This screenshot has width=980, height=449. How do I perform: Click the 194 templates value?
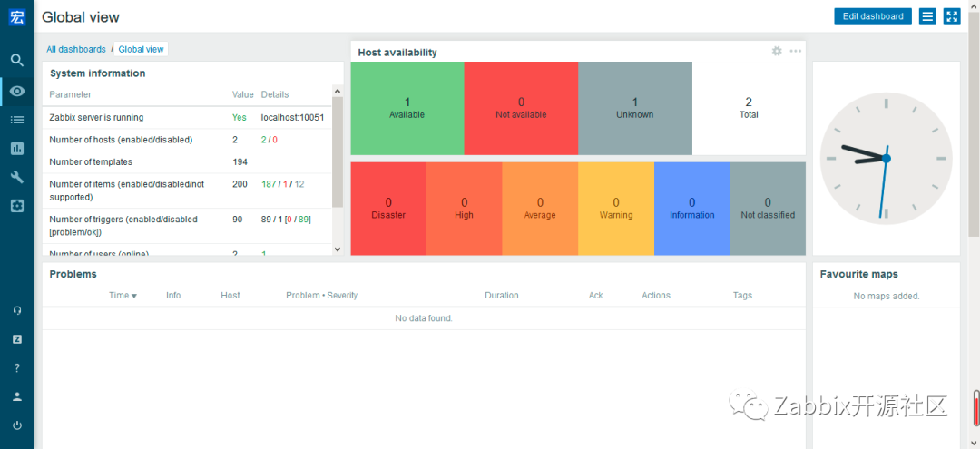240,161
